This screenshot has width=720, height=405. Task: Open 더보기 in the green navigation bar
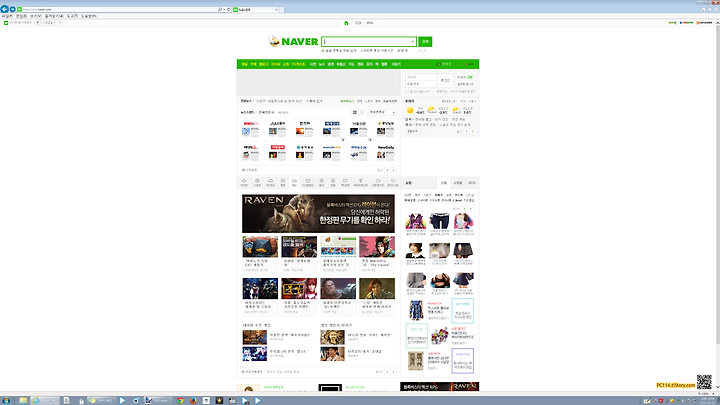click(x=396, y=64)
